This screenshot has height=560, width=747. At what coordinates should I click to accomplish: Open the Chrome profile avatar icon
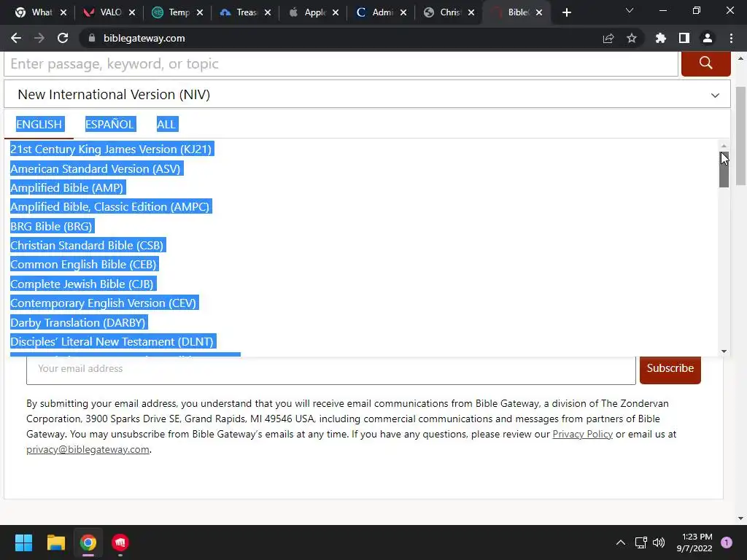tap(708, 38)
